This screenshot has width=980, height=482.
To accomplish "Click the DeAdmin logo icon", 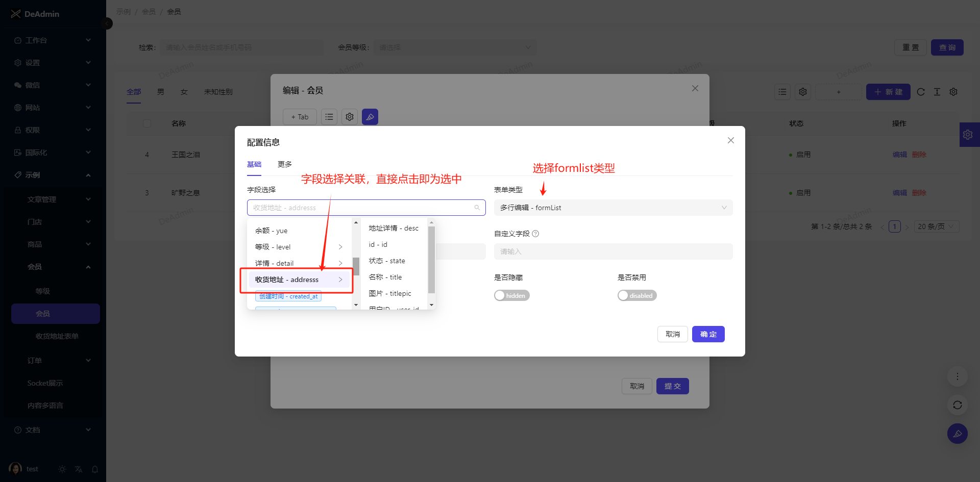I will [16, 14].
